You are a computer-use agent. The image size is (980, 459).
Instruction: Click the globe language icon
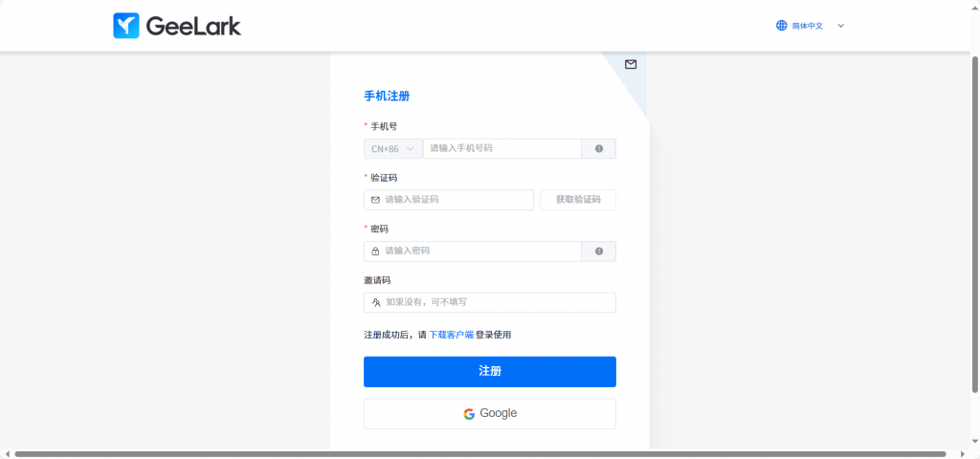click(782, 26)
